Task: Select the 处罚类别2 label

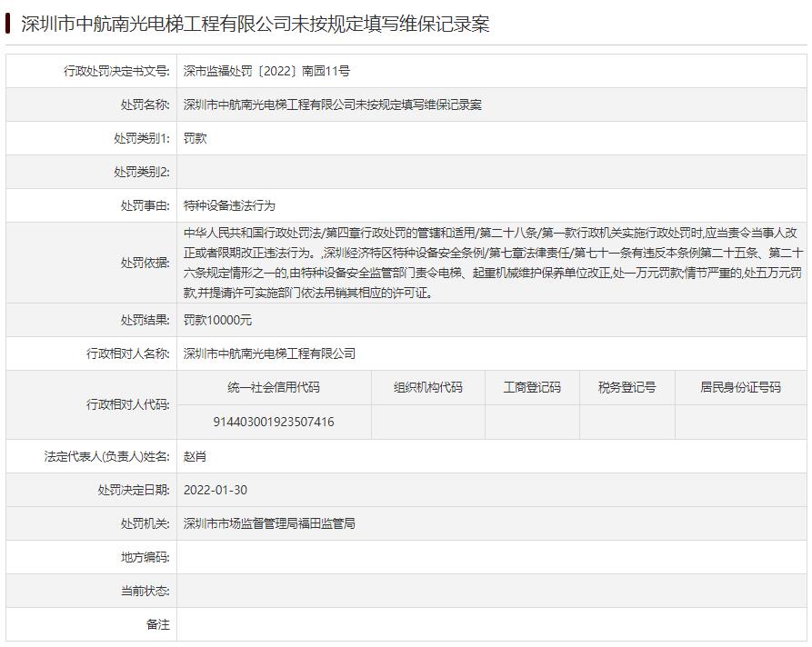Action: coord(142,172)
